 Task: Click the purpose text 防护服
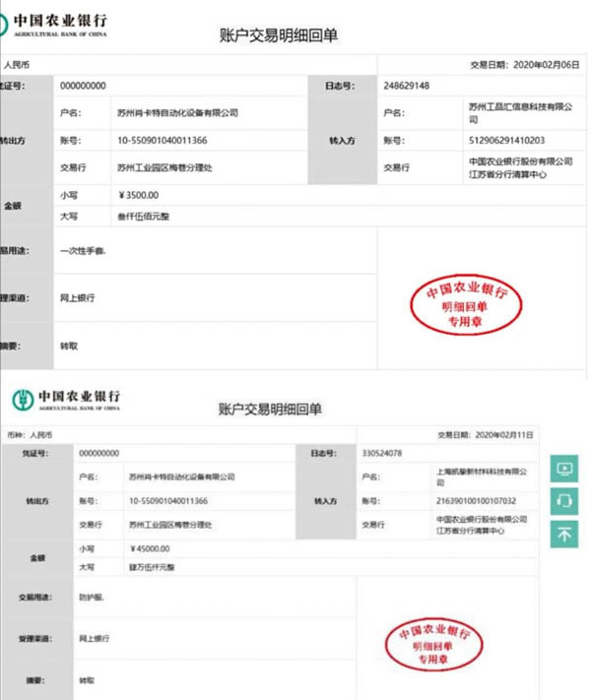92,598
